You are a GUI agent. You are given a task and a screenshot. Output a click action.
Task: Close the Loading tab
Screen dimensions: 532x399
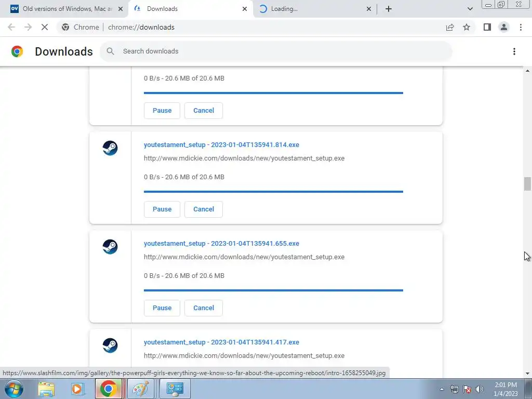pyautogui.click(x=369, y=9)
